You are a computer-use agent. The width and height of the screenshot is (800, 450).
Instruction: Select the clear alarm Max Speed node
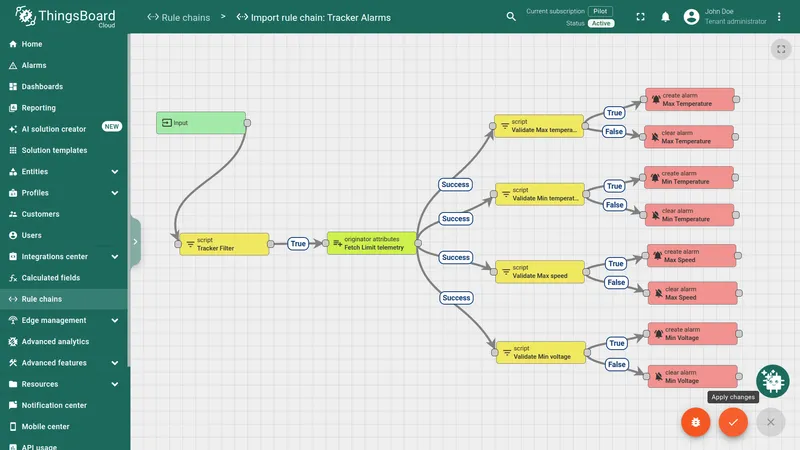tap(692, 293)
